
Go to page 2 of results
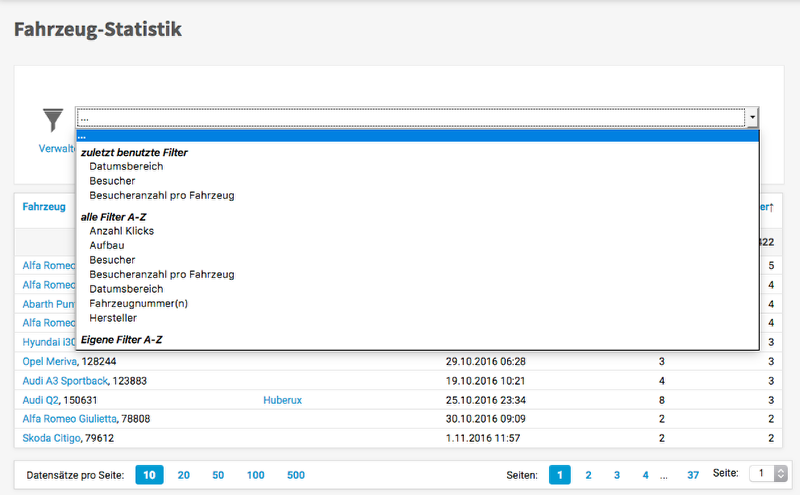point(588,475)
